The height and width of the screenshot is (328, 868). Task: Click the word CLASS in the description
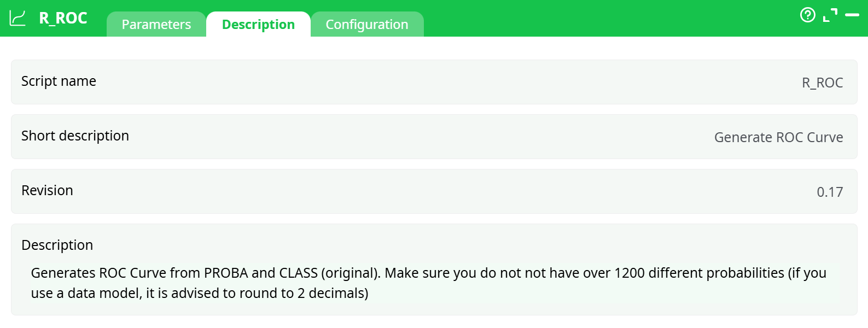298,273
